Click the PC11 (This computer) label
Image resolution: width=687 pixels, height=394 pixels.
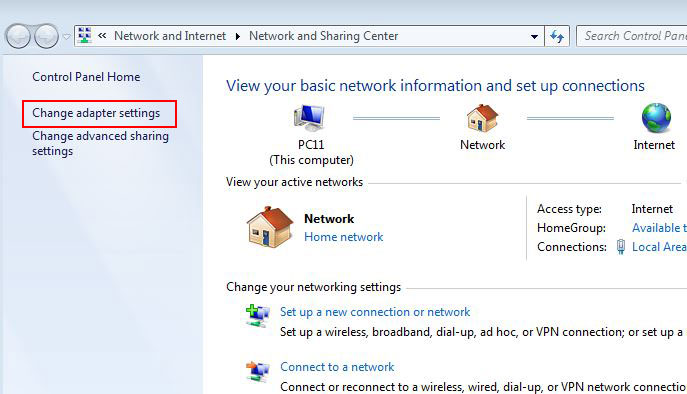312,153
